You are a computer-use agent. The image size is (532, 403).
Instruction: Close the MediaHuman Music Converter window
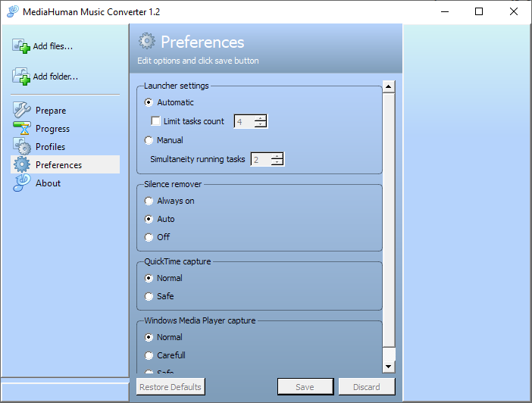(x=514, y=11)
